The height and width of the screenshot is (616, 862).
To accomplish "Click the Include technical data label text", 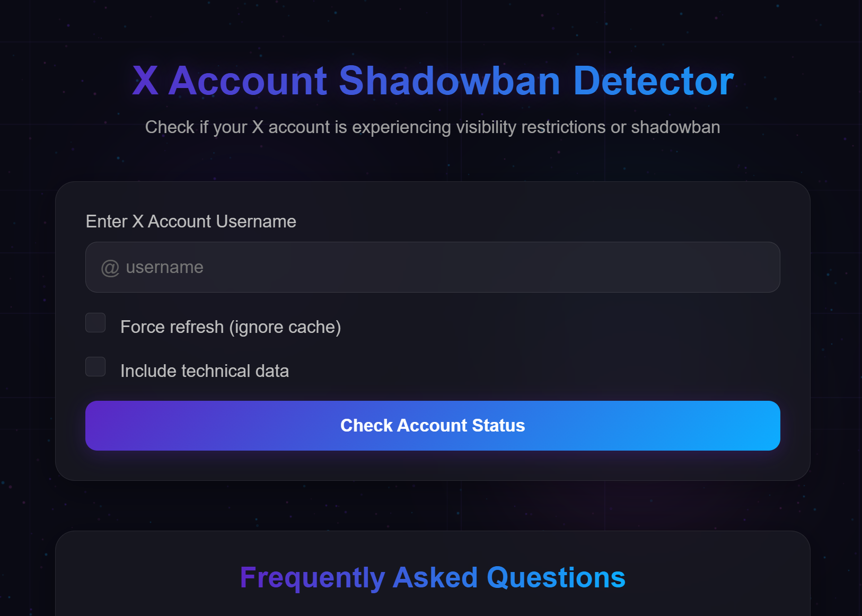I will tap(205, 371).
